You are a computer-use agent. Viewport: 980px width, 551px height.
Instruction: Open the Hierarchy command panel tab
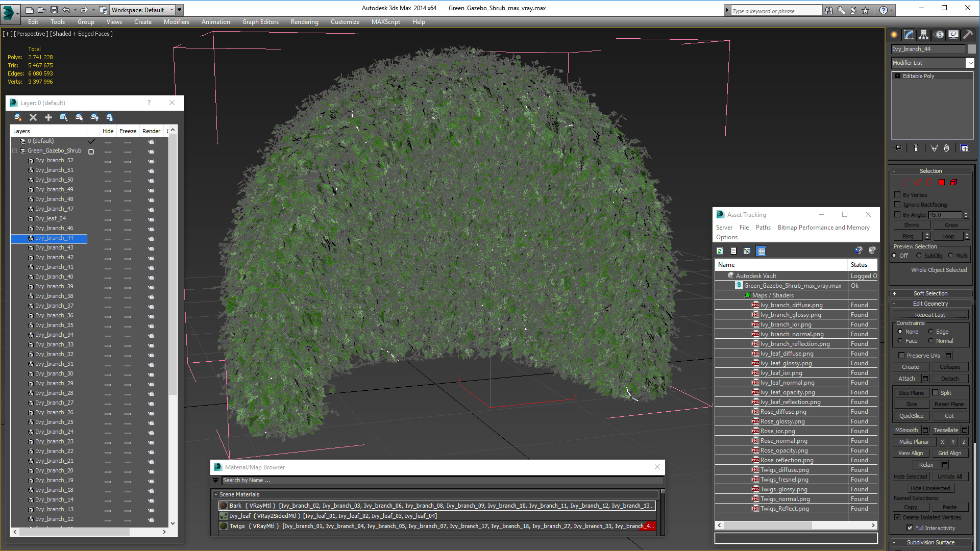tap(923, 35)
